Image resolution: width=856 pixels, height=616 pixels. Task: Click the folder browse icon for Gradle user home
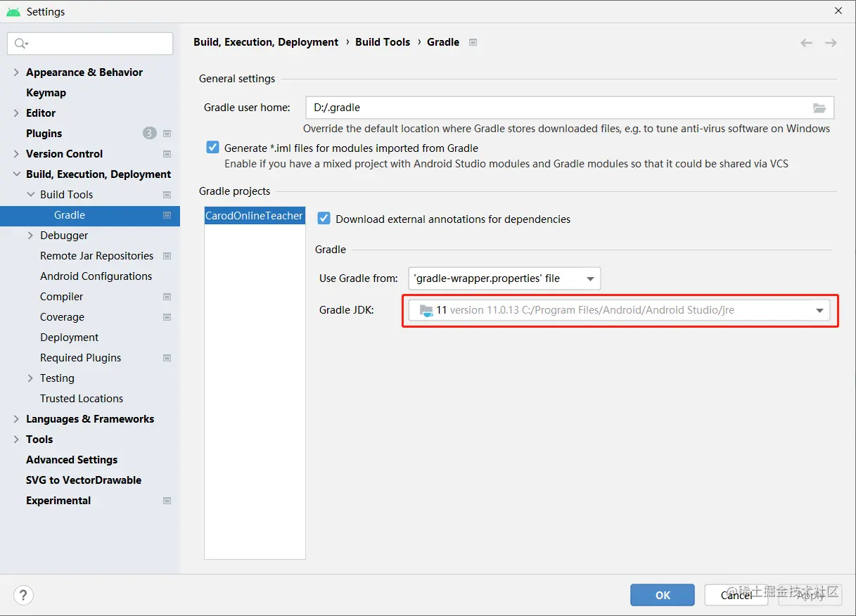pos(819,108)
